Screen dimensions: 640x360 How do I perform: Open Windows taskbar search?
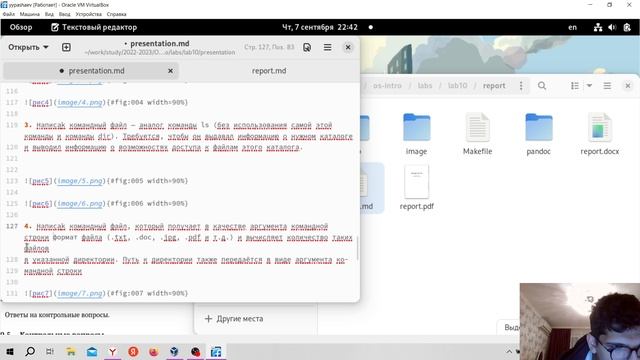30,351
